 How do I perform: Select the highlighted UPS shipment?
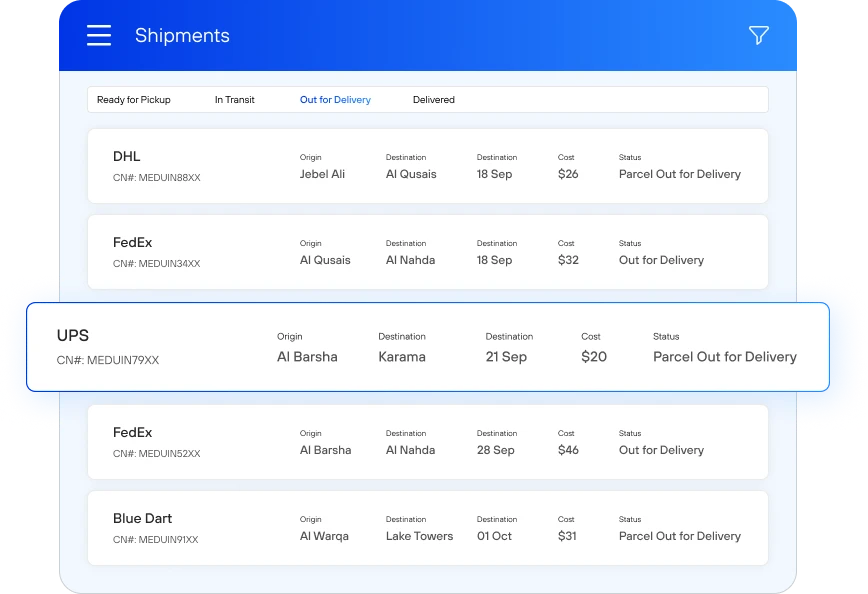(x=428, y=346)
